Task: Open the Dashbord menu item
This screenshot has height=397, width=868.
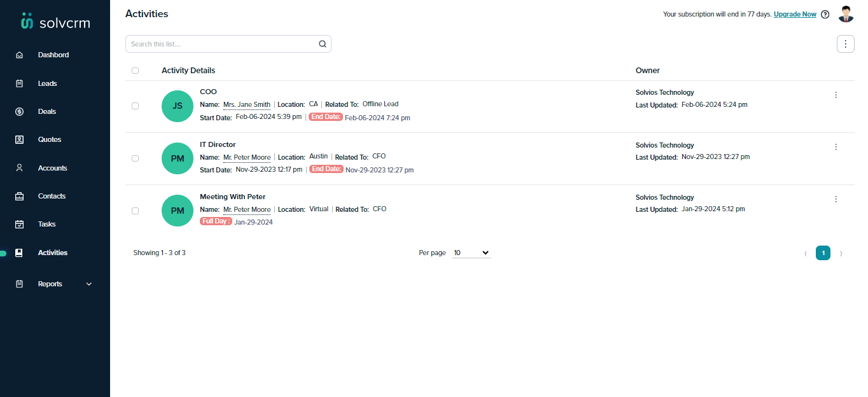Action: coord(53,55)
